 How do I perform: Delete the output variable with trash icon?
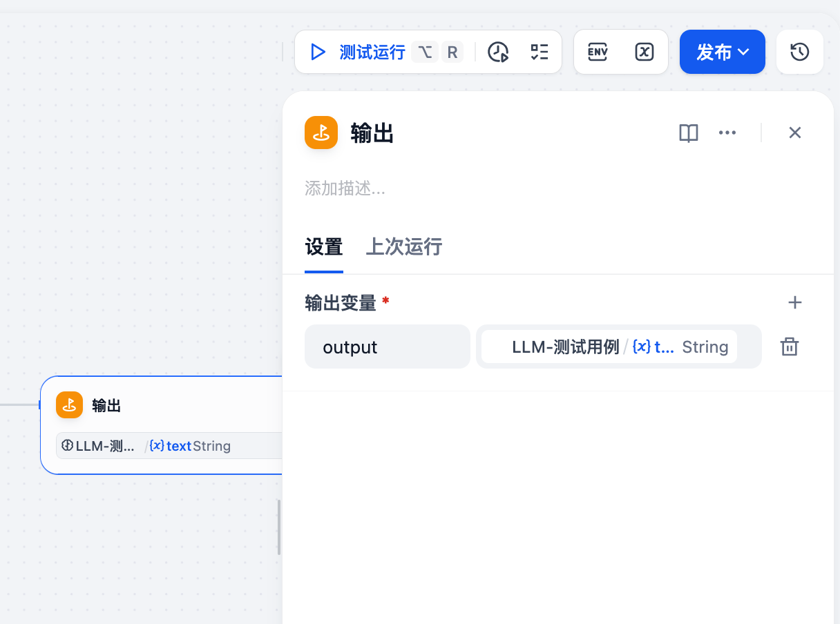pos(790,347)
